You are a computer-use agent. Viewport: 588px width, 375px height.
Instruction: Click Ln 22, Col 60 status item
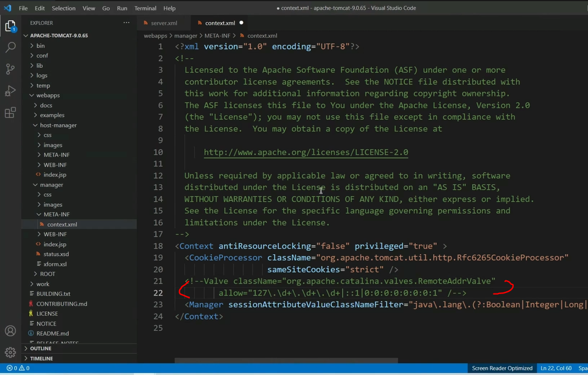pos(556,368)
